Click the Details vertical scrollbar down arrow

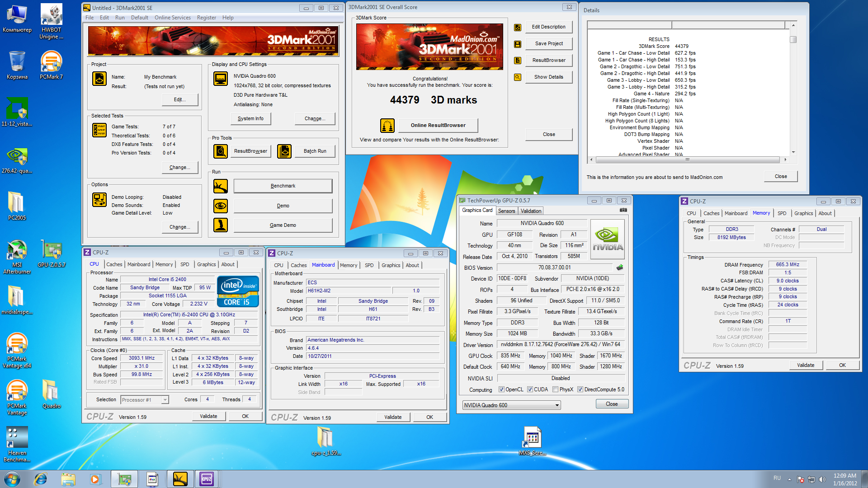(x=793, y=152)
